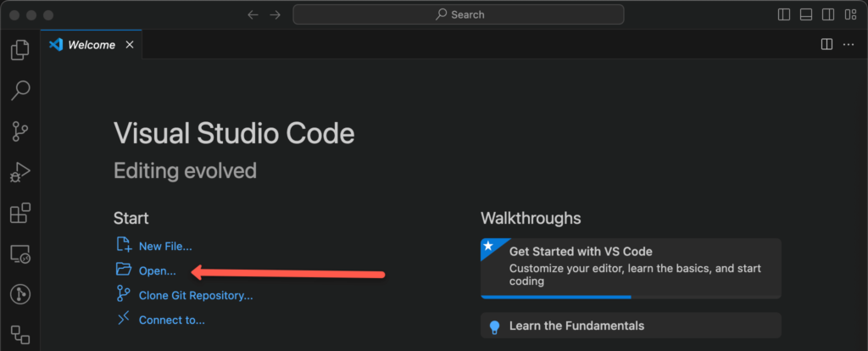Image resolution: width=868 pixels, height=351 pixels.
Task: Click the VS Code logo on Welcome tab
Action: [56, 45]
